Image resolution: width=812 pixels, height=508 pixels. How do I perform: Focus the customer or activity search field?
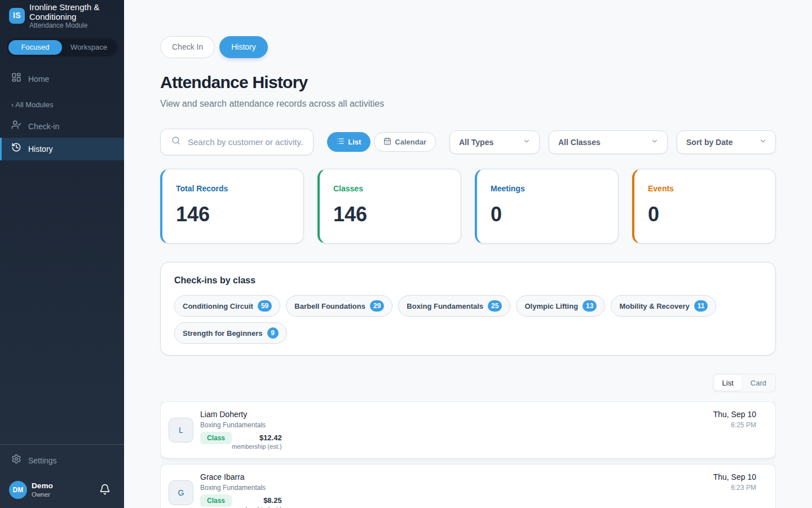(237, 142)
